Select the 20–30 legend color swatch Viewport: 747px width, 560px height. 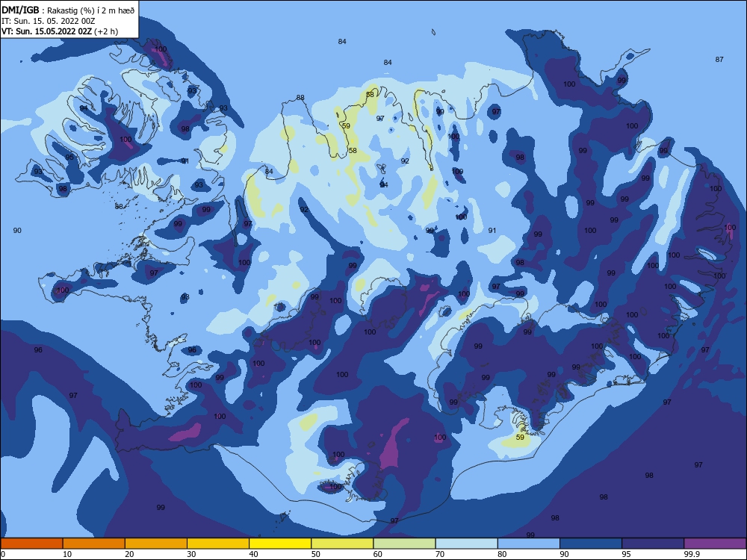click(x=156, y=544)
